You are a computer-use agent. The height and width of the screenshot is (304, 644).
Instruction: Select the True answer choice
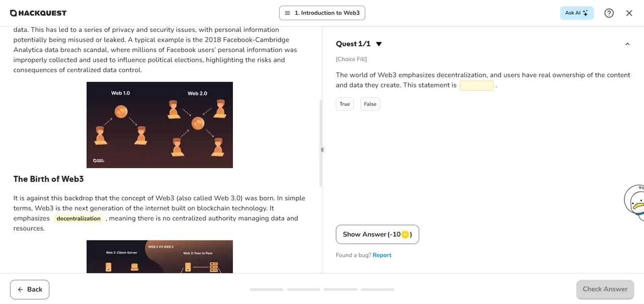pos(345,104)
